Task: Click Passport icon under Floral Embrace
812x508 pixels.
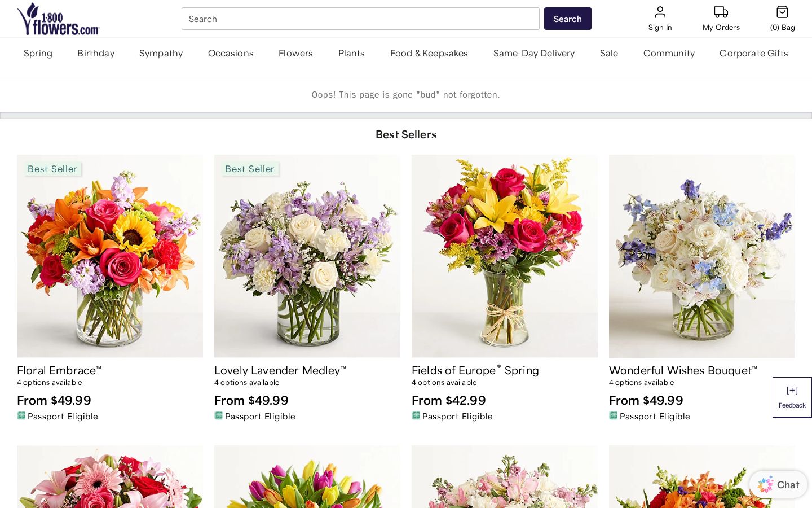Action: tap(21, 416)
